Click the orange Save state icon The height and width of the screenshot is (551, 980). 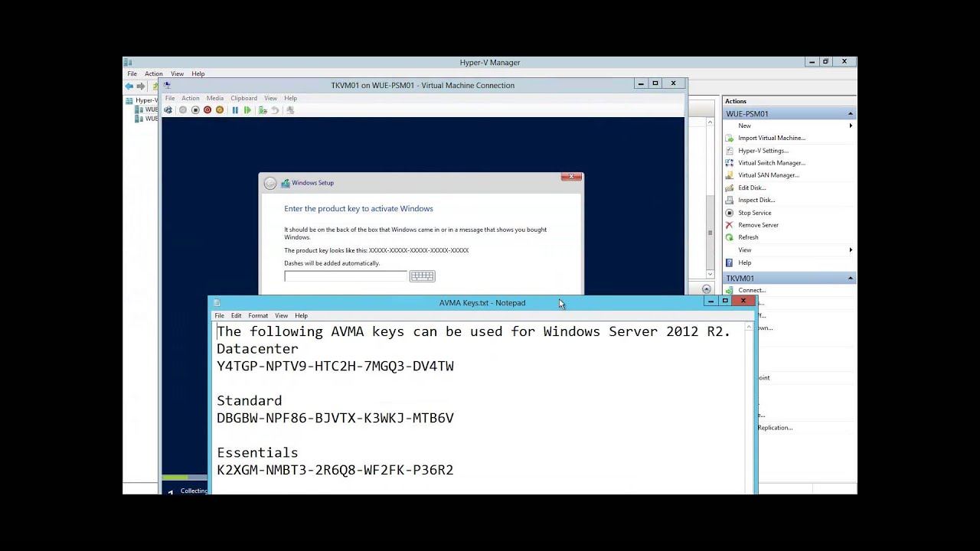click(220, 110)
